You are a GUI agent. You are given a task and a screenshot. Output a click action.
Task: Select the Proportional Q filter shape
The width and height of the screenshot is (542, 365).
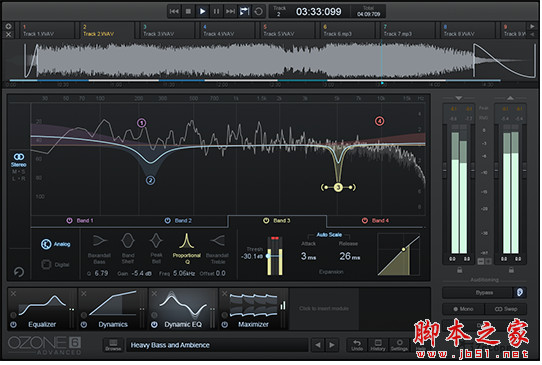pos(186,248)
